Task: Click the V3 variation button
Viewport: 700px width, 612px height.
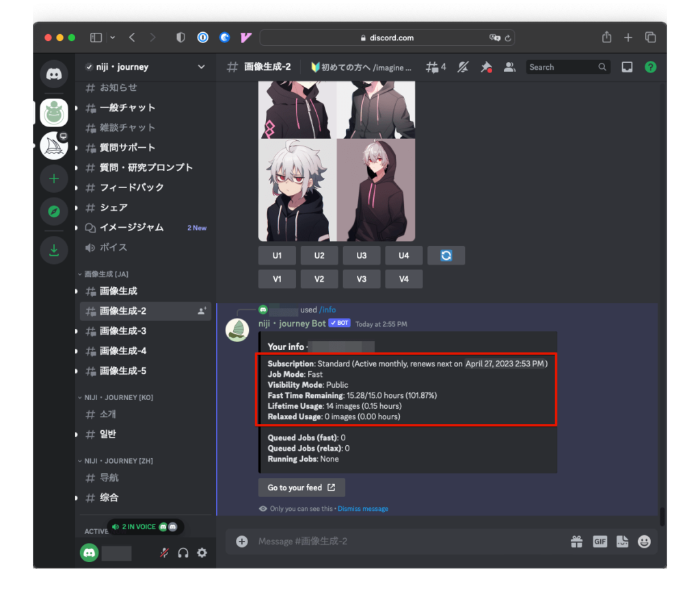Action: 362,279
